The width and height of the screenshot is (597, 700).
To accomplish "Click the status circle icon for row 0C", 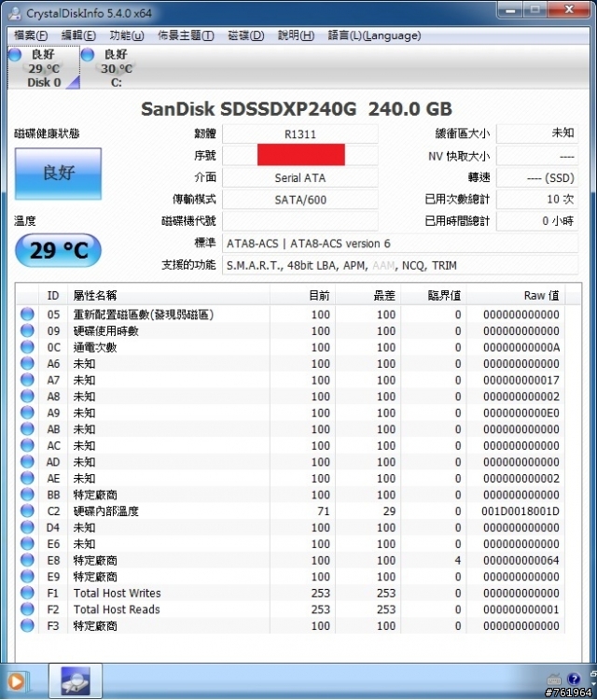I will click(27, 347).
